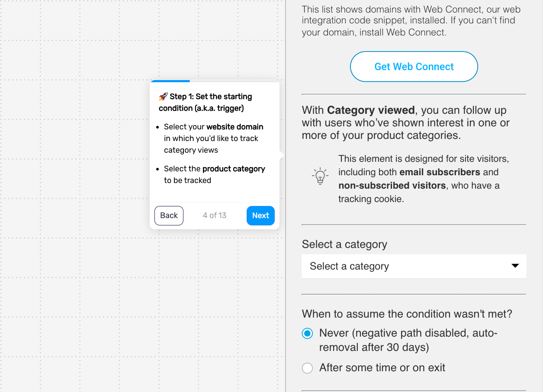Click the "non-subscribed visitors" bold text

[x=392, y=186]
